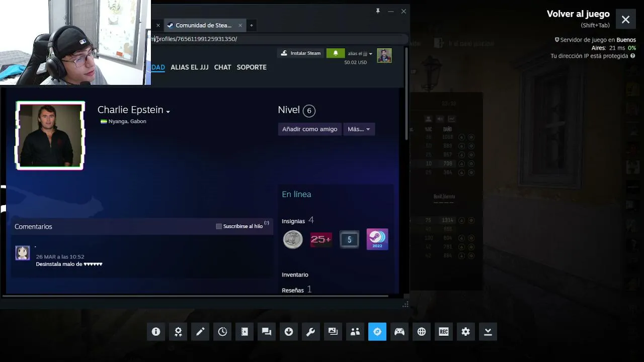
Task: Expand the Charlie Epstein name history arrow
Action: [x=168, y=112]
